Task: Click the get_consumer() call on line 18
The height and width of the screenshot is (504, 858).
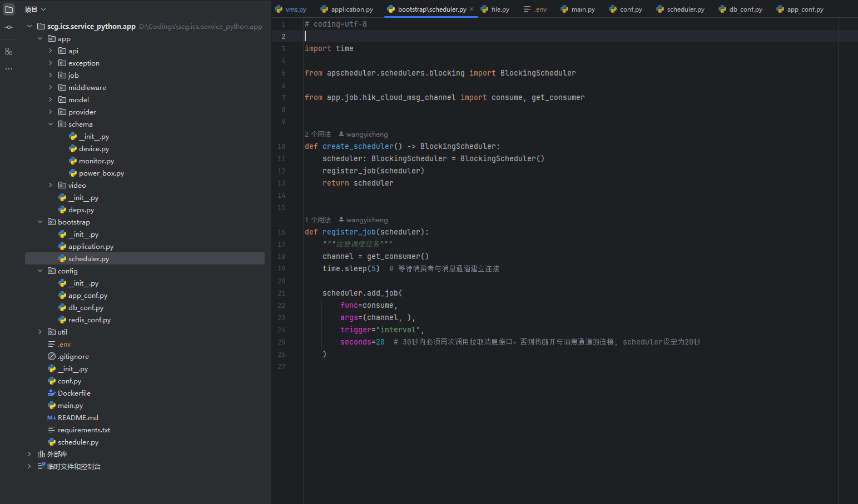Action: pyautogui.click(x=398, y=256)
